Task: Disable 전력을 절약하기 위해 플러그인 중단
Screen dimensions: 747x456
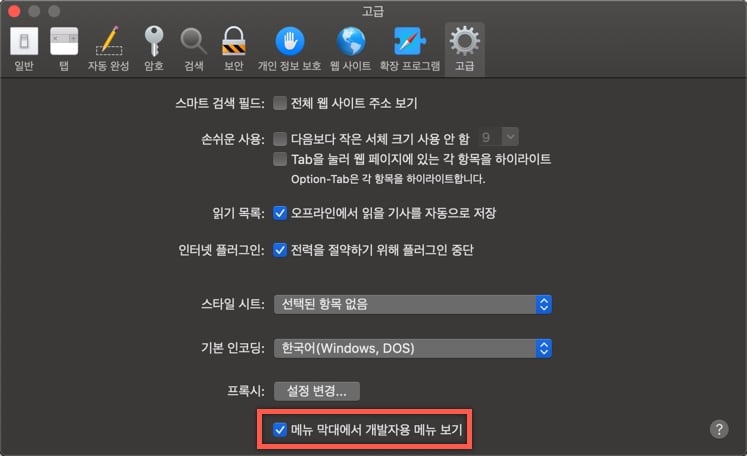Action: 280,250
